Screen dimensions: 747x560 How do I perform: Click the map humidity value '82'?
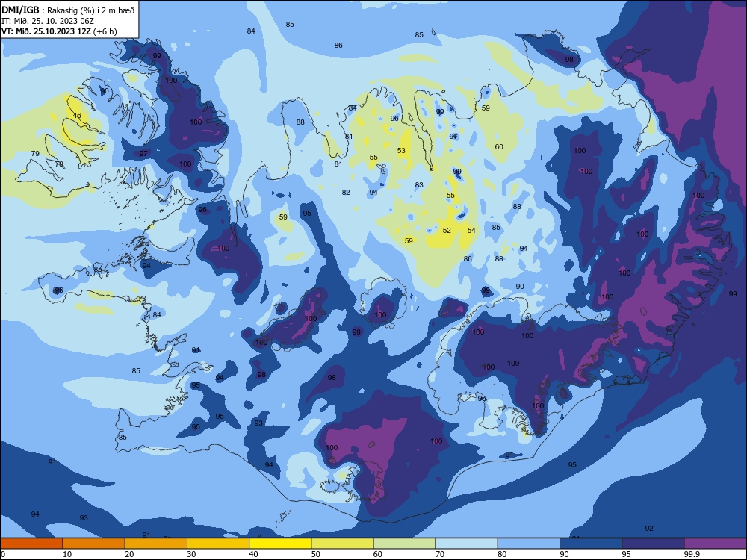coord(347,193)
